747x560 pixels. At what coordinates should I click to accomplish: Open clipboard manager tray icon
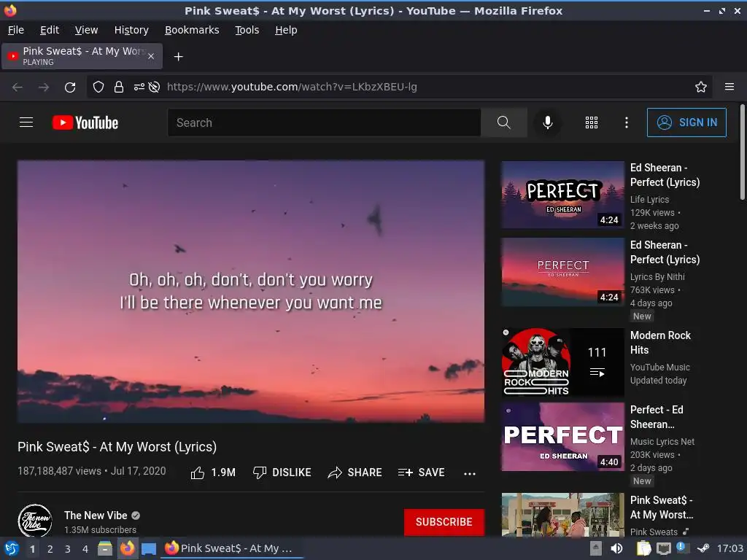pyautogui.click(x=643, y=548)
